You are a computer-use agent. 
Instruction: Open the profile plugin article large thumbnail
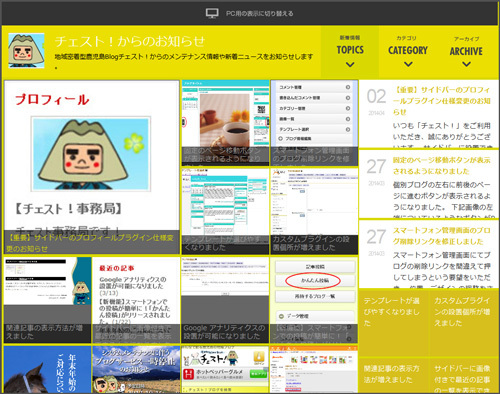[x=92, y=167]
